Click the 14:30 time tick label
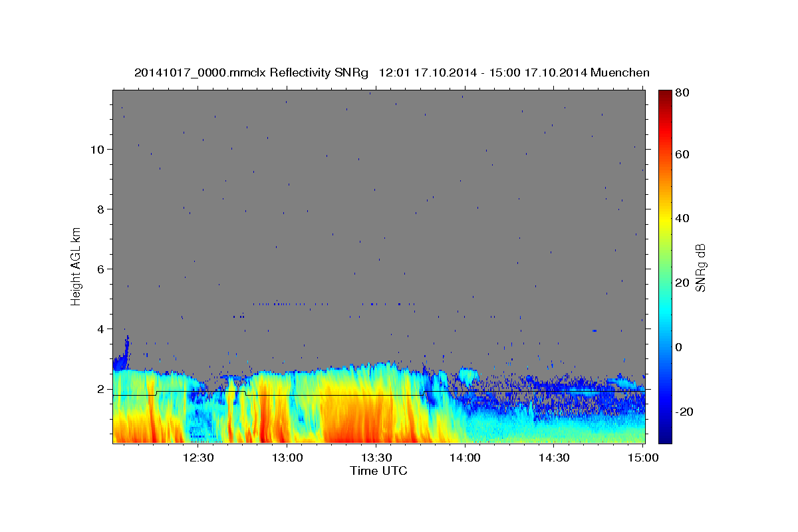The height and width of the screenshot is (532, 798). coord(553,458)
